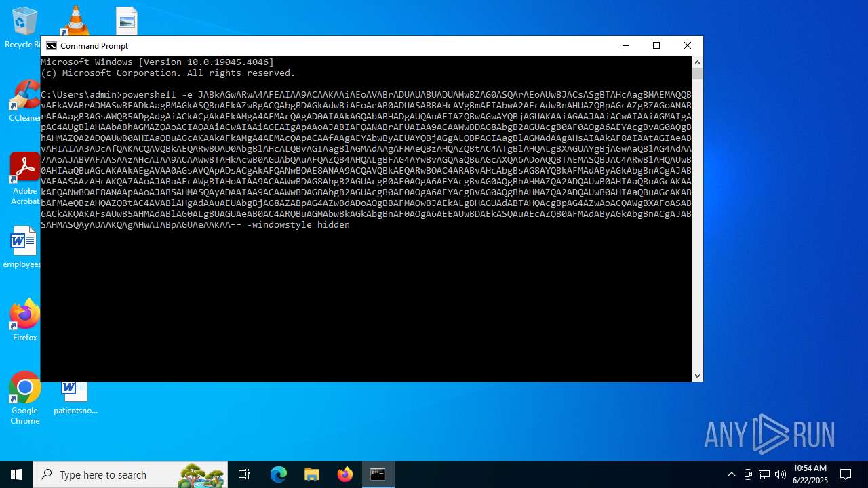The width and height of the screenshot is (868, 488).
Task: Open the patientsno Word document icon
Action: pyautogui.click(x=75, y=397)
